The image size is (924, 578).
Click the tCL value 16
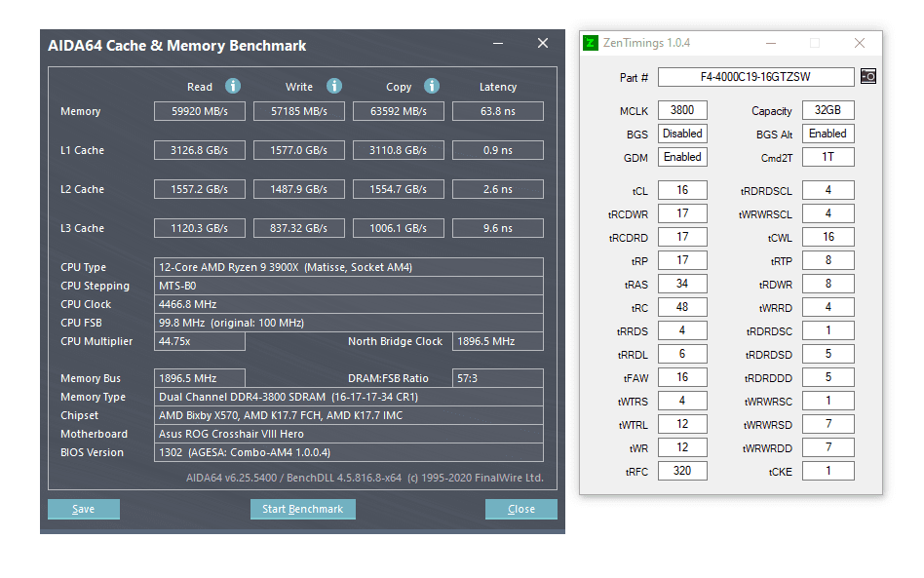pos(682,190)
